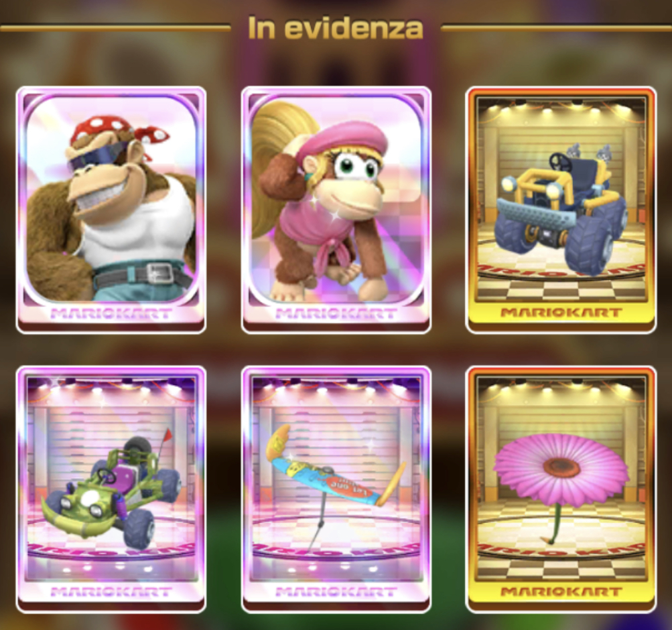Open the gold-framed yellow monster kart card
Screen dimensions: 672x630
(561, 210)
